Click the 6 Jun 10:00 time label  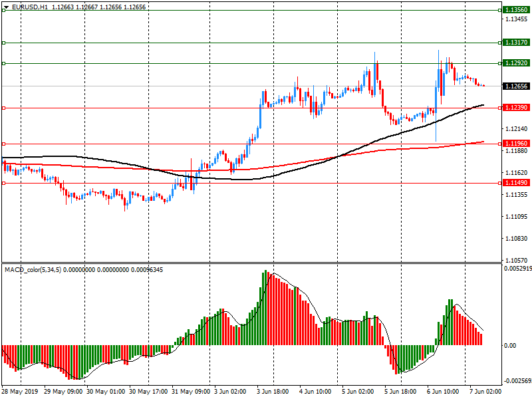click(443, 392)
